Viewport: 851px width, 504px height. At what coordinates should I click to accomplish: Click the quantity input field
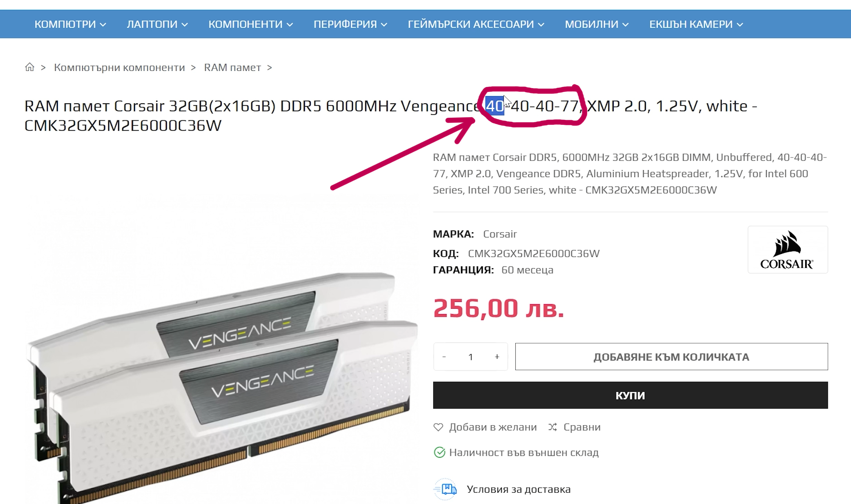471,357
